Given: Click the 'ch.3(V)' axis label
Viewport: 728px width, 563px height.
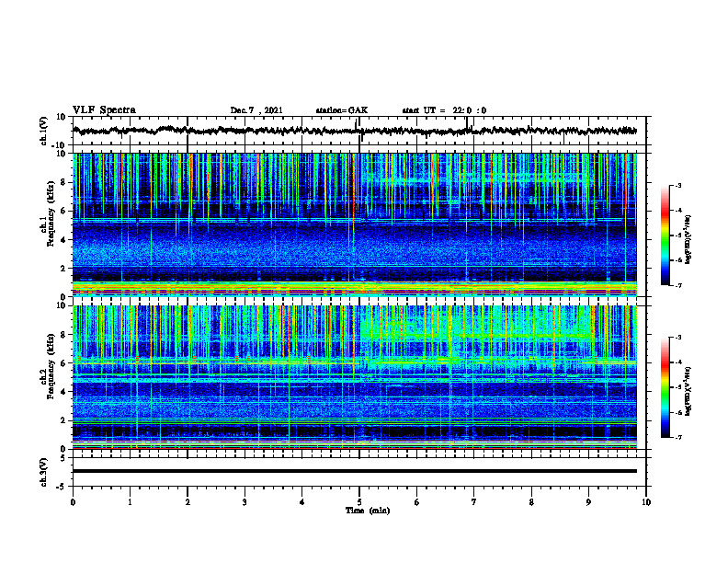Looking at the screenshot, I should click(x=44, y=472).
